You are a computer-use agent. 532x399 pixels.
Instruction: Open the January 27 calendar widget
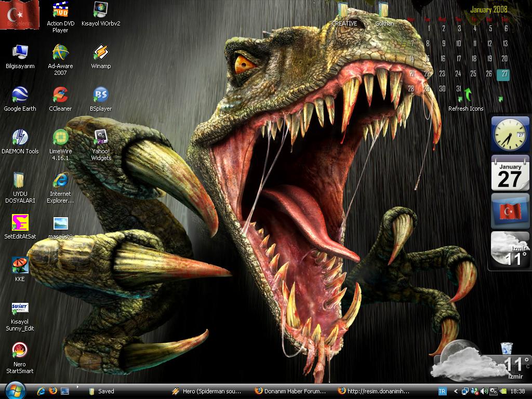click(510, 174)
